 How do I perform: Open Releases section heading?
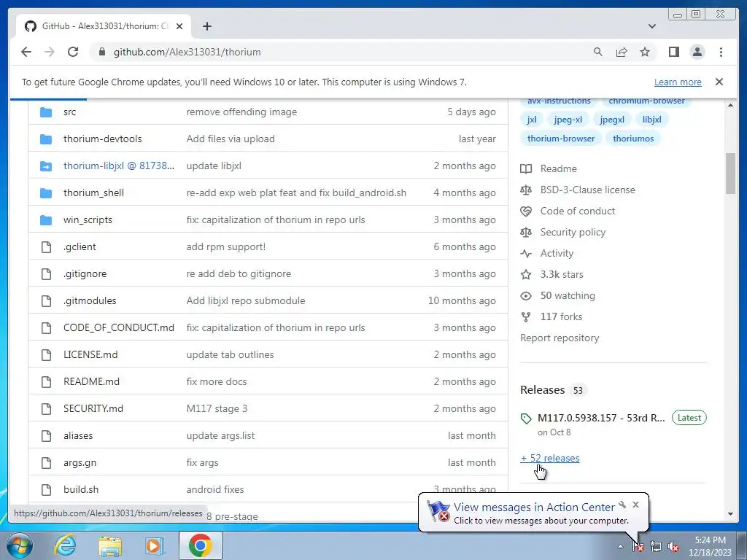[x=542, y=390]
